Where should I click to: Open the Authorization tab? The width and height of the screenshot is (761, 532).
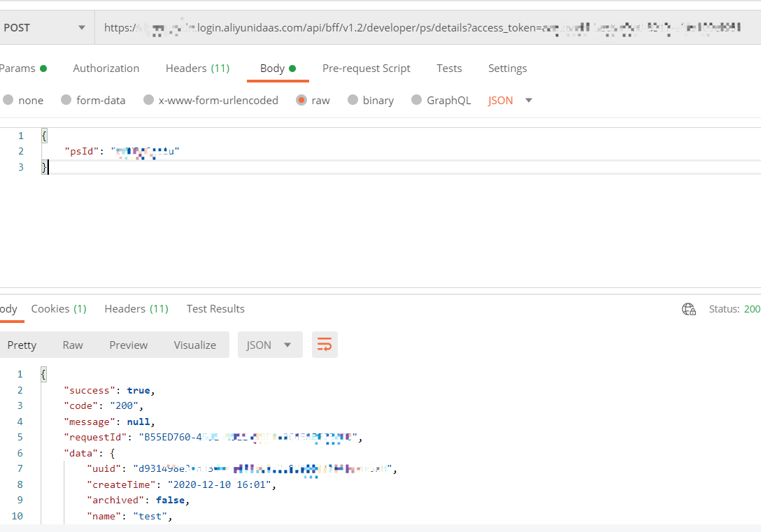106,69
